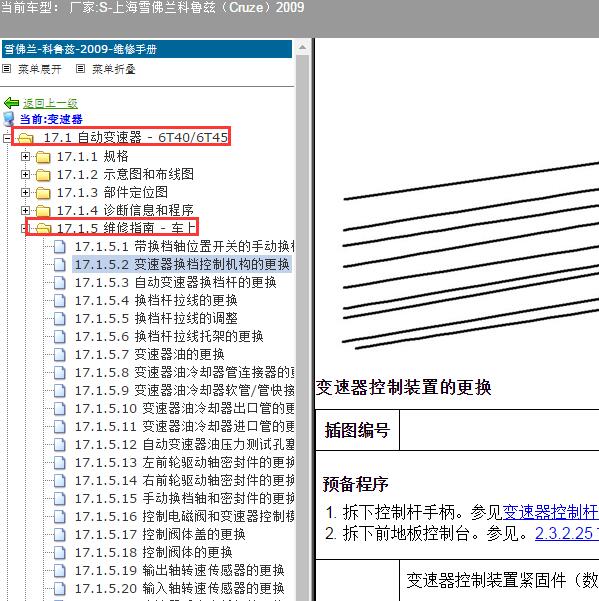Image resolution: width=599 pixels, height=601 pixels.
Task: Open 17.1.5.20 输入轴转速传感器的更换
Action: click(179, 589)
